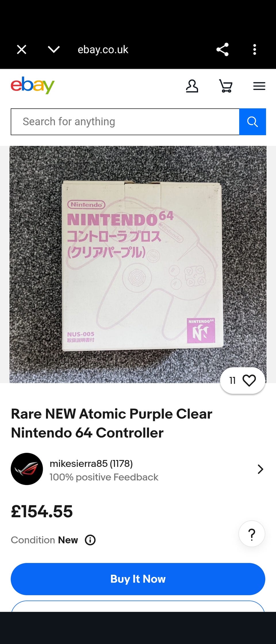This screenshot has width=276, height=644.
Task: Open the account profile icon
Action: pyautogui.click(x=192, y=86)
